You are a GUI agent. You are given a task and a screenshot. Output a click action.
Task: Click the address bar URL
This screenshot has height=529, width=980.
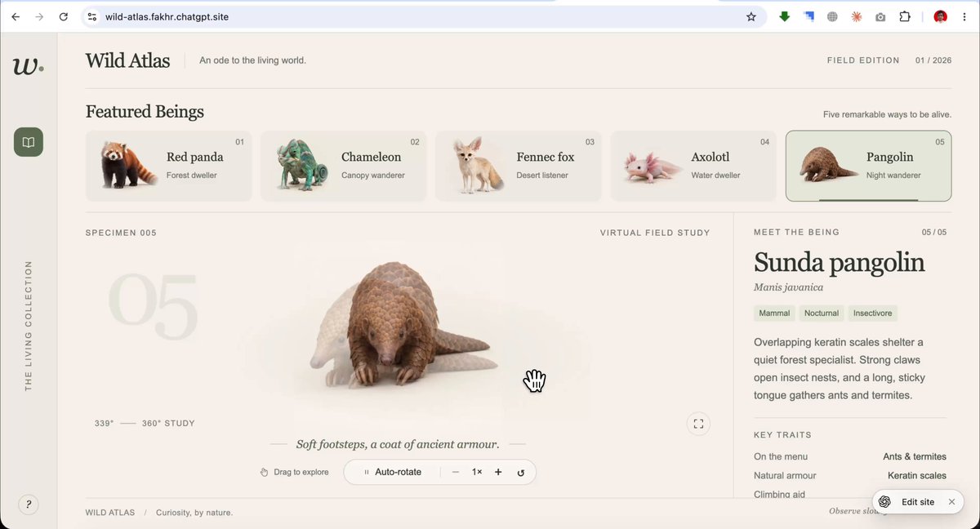click(167, 16)
